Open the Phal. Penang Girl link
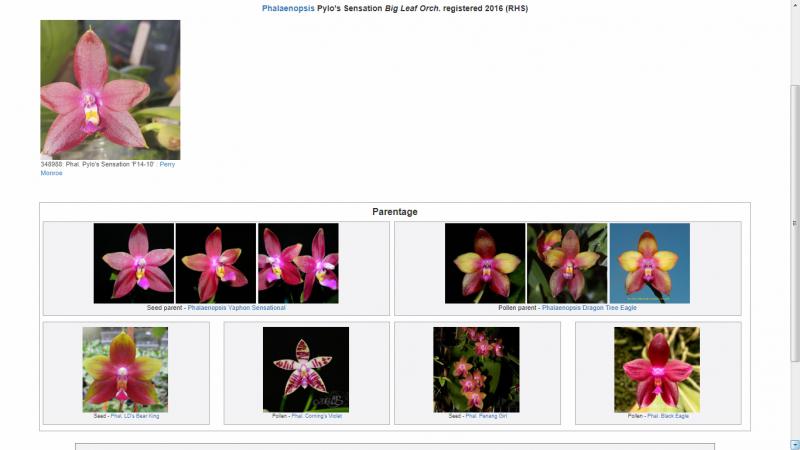Screen dimensions: 800x450 click(x=486, y=416)
